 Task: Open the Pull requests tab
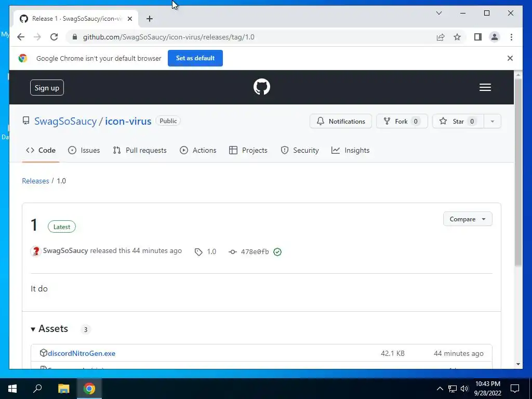coord(140,150)
